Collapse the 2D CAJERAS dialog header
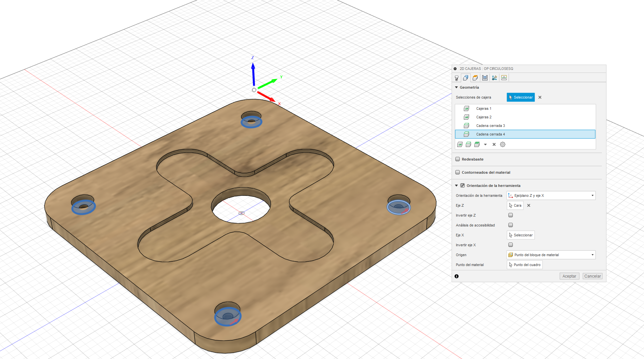644x359 pixels. (x=455, y=69)
